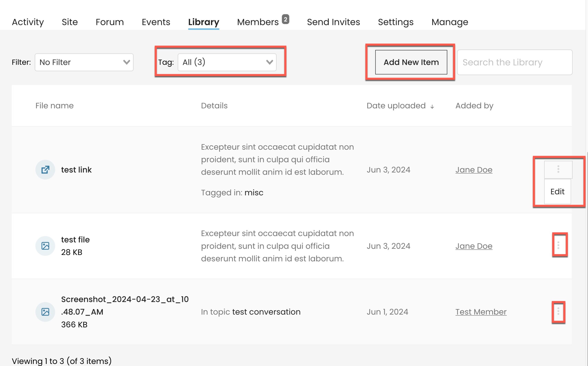This screenshot has width=588, height=366.
Task: Switch to the Forum tab
Action: (x=110, y=22)
